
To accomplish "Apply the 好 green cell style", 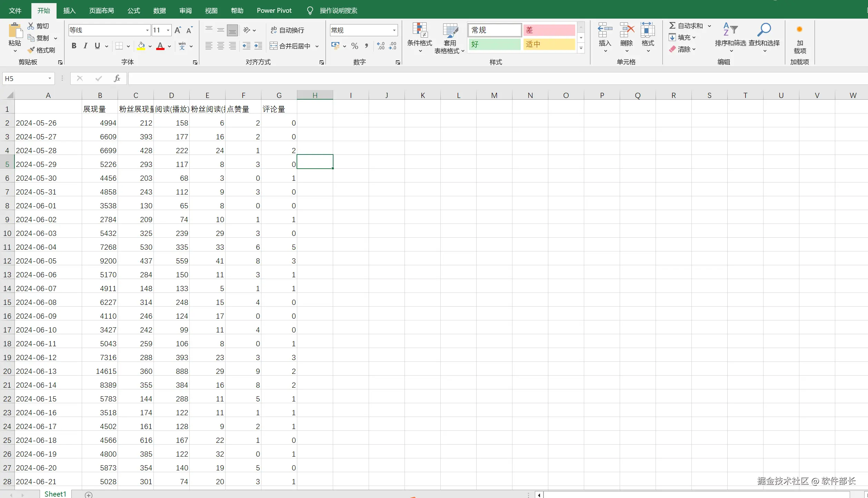I will tap(494, 44).
